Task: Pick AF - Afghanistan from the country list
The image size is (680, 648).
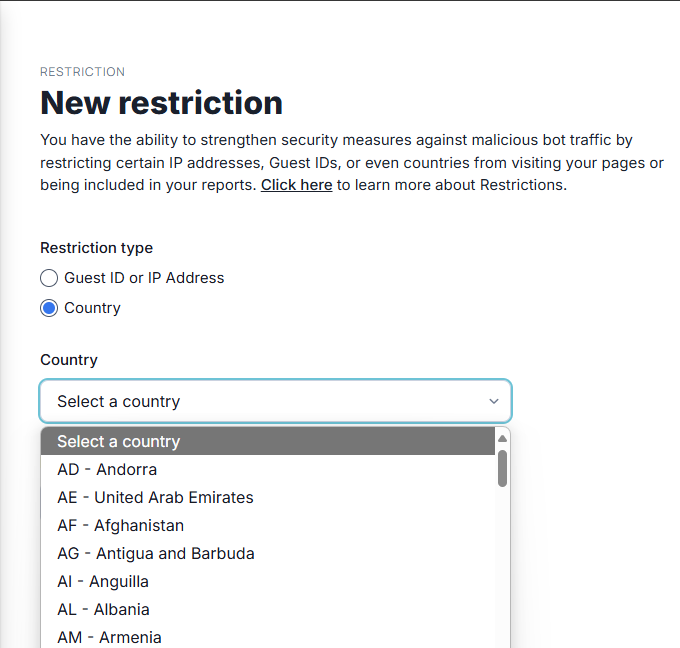Action: coord(268,526)
